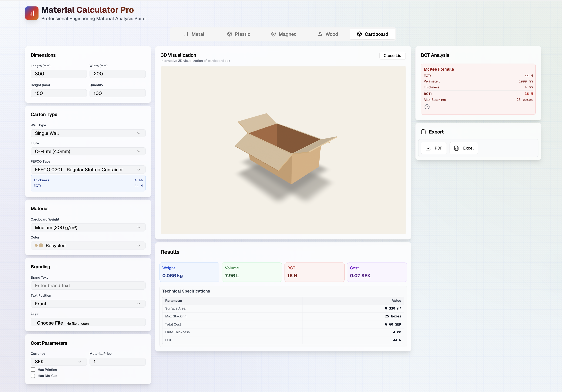562x392 pixels.
Task: Click the Choose File button
Action: click(x=50, y=323)
